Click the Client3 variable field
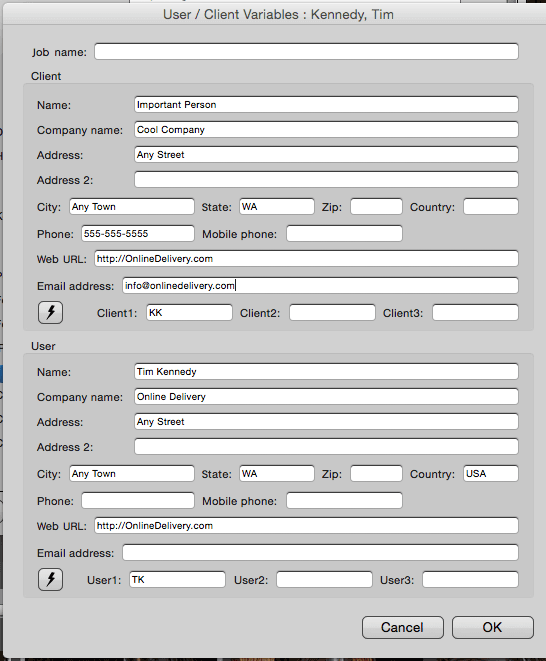The image size is (546, 661). point(475,313)
